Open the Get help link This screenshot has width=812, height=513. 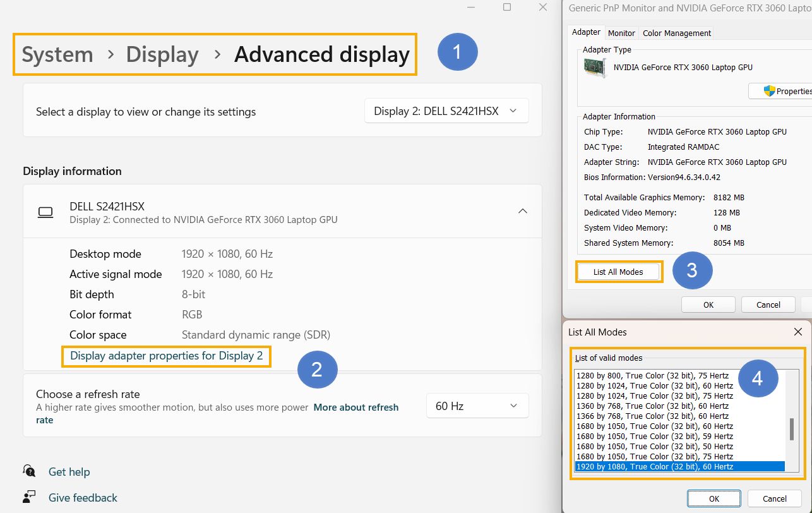point(69,472)
